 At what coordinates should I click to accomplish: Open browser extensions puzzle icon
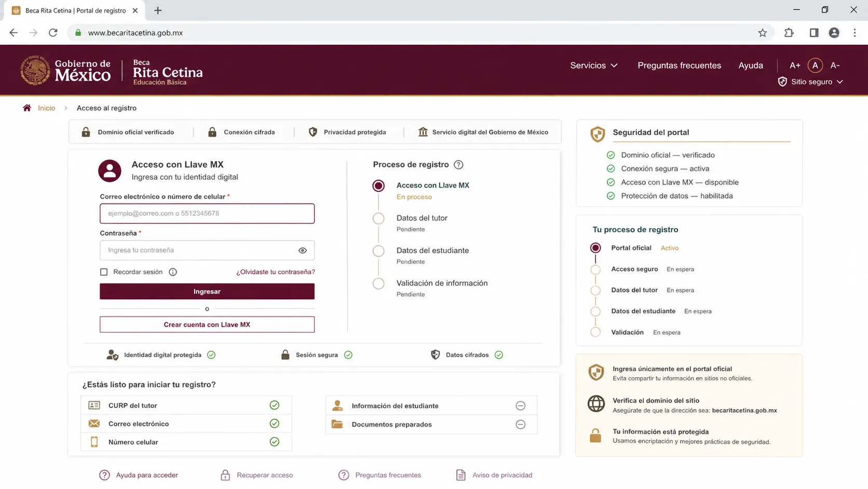pyautogui.click(x=789, y=33)
